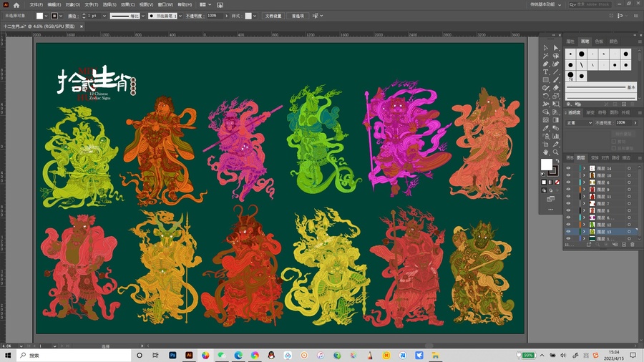Toggle visibility of layer 图层 13

pyautogui.click(x=568, y=232)
